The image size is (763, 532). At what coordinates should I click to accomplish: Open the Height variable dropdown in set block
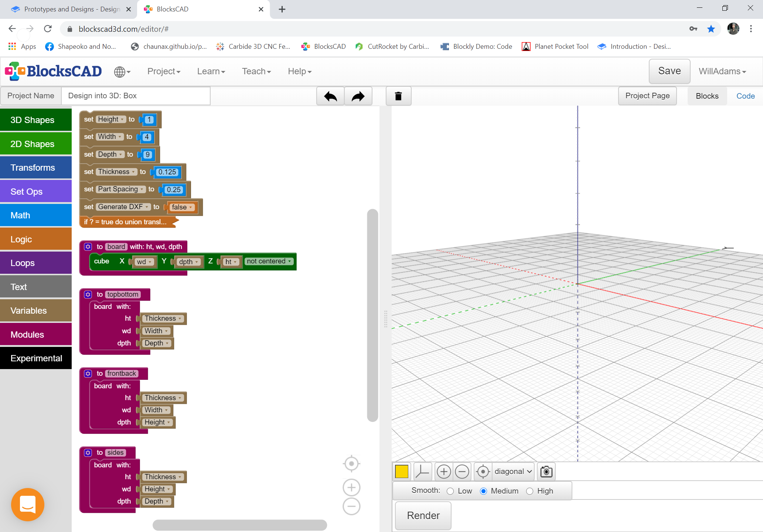tap(110, 119)
